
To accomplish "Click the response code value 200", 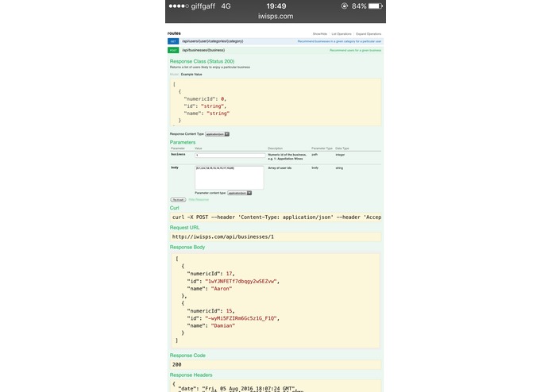I will 177,365.
